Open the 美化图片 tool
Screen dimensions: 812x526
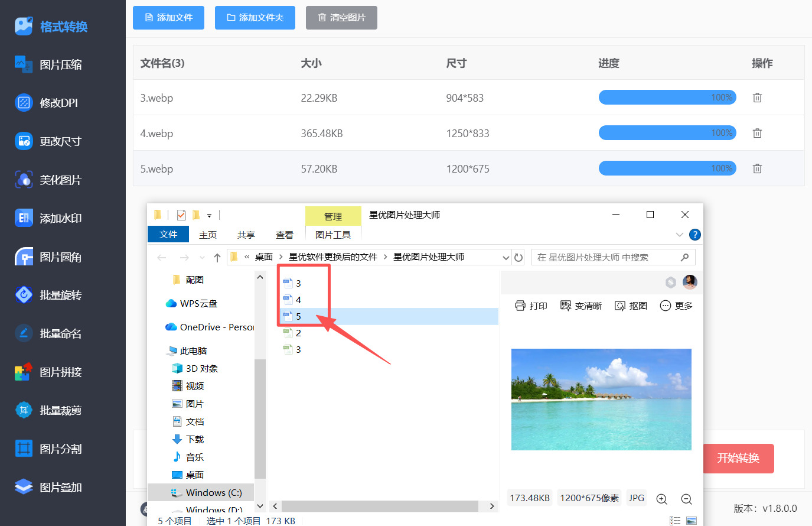pos(48,180)
